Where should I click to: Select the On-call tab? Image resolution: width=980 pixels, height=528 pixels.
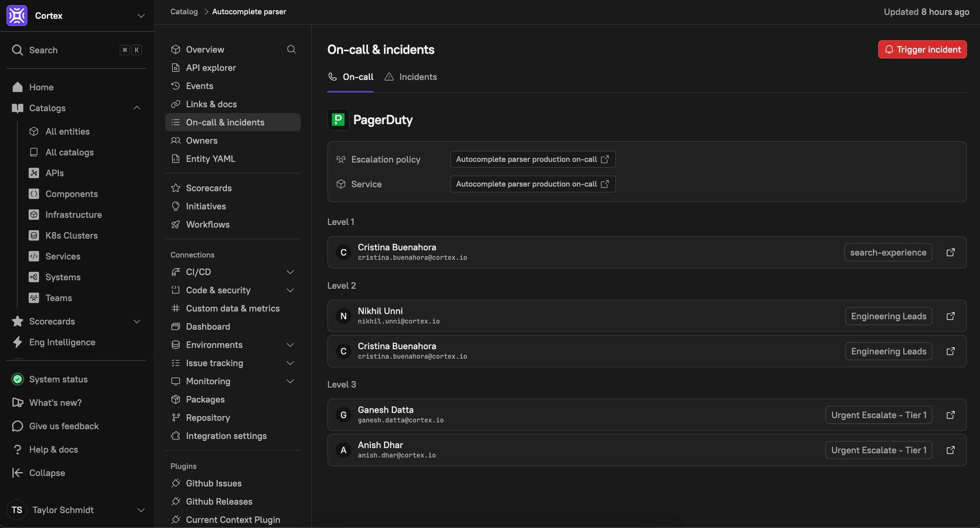350,77
